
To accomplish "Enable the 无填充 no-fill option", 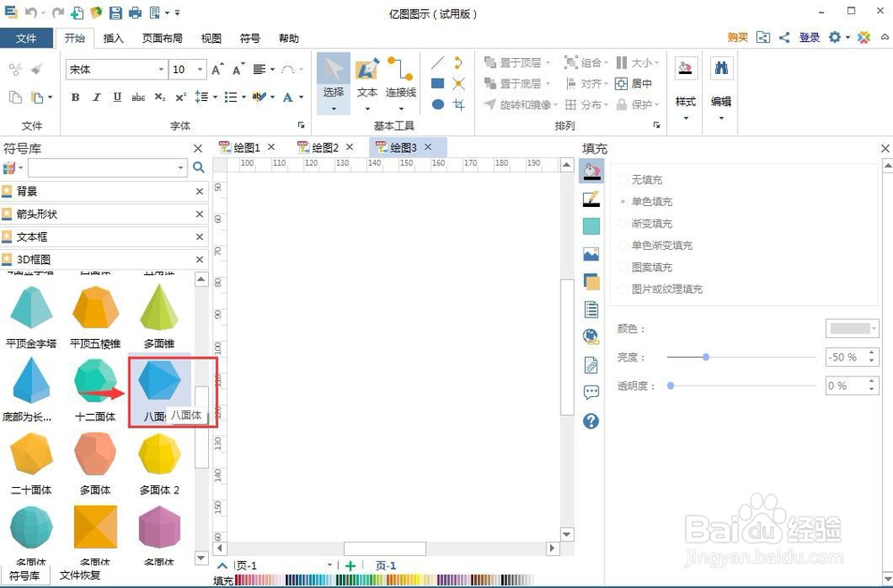I will pos(647,179).
